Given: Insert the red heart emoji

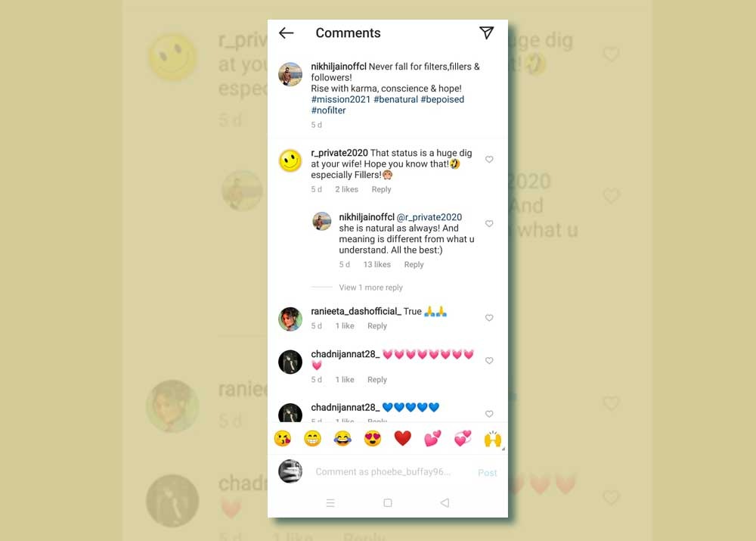Looking at the screenshot, I should 403,438.
